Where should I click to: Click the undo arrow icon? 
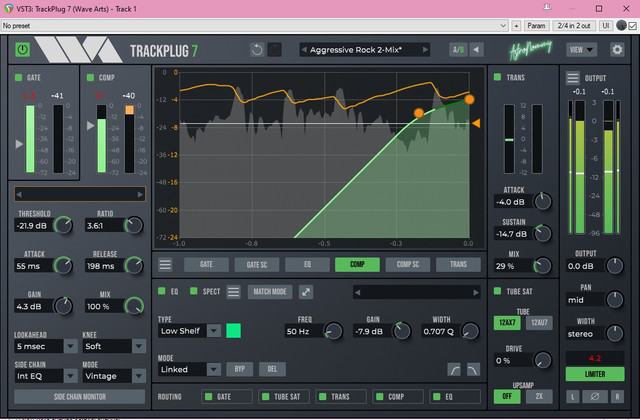tap(257, 50)
